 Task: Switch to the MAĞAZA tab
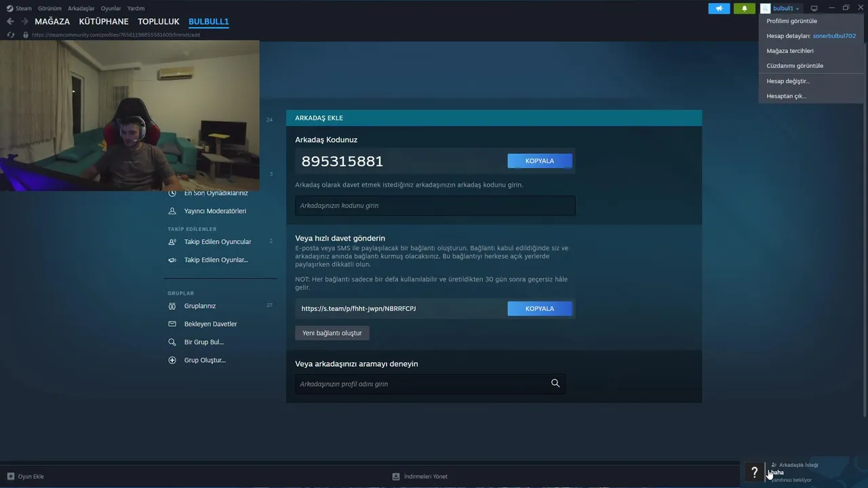click(52, 22)
